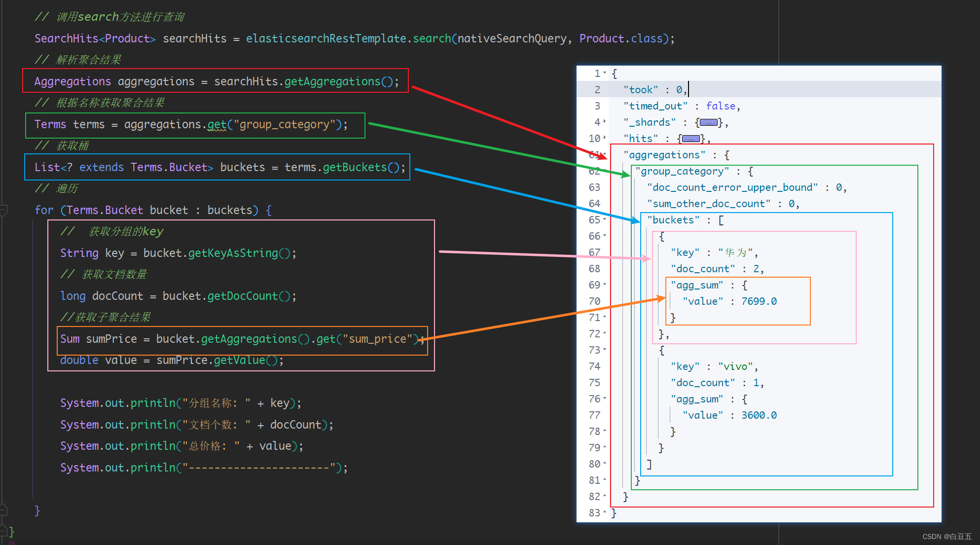The width and height of the screenshot is (980, 545).
Task: Collapse the first bucket object at line 66
Action: tap(605, 235)
